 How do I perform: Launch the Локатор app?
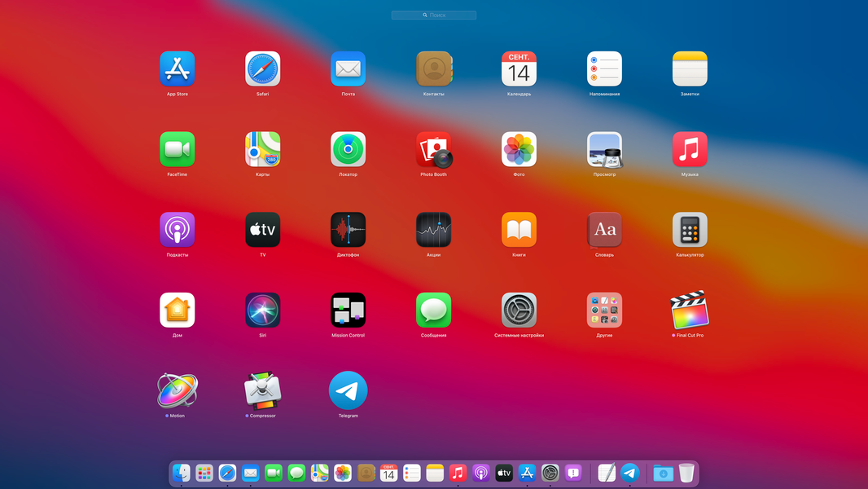point(349,149)
